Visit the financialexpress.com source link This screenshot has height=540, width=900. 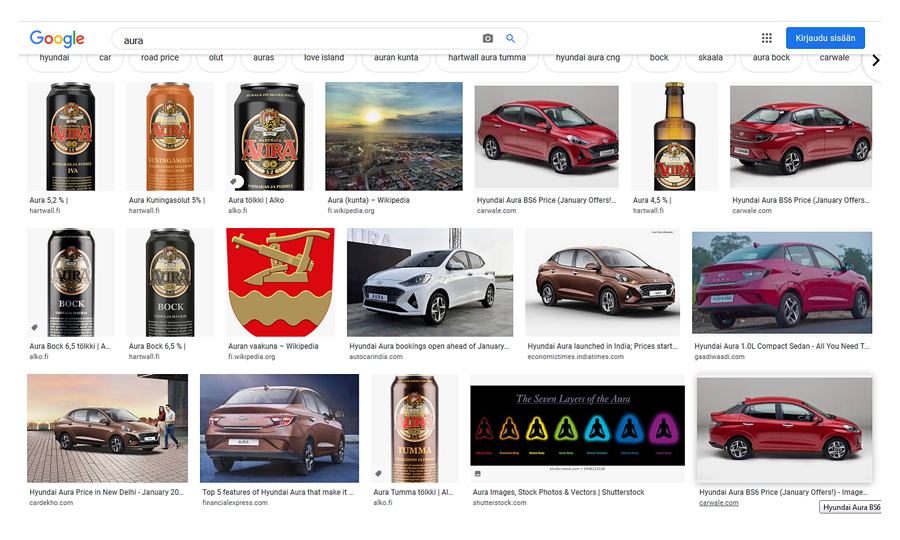click(x=235, y=503)
